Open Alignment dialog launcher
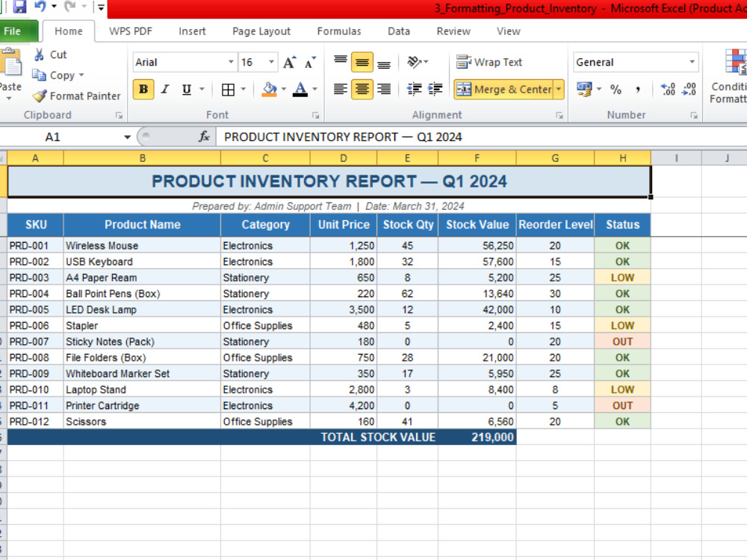This screenshot has width=747, height=560. 560,115
